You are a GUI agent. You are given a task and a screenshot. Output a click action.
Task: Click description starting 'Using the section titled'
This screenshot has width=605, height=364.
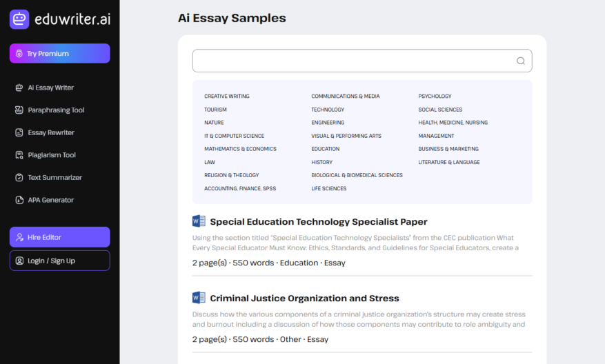tap(355, 243)
